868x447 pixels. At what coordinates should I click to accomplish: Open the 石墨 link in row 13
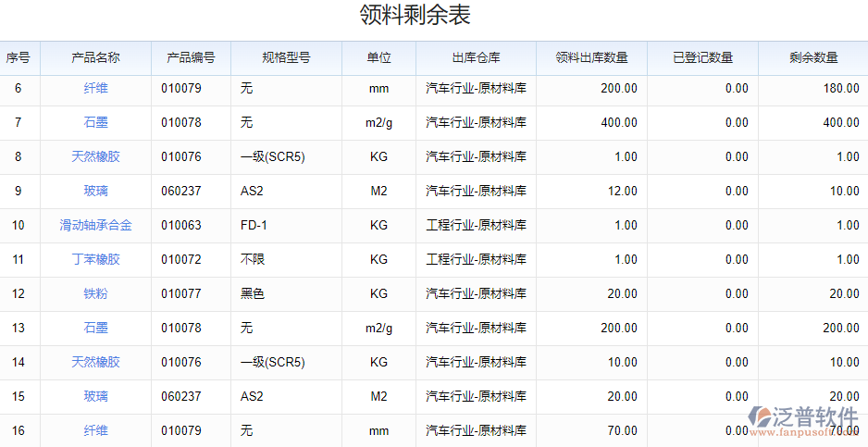pos(95,329)
